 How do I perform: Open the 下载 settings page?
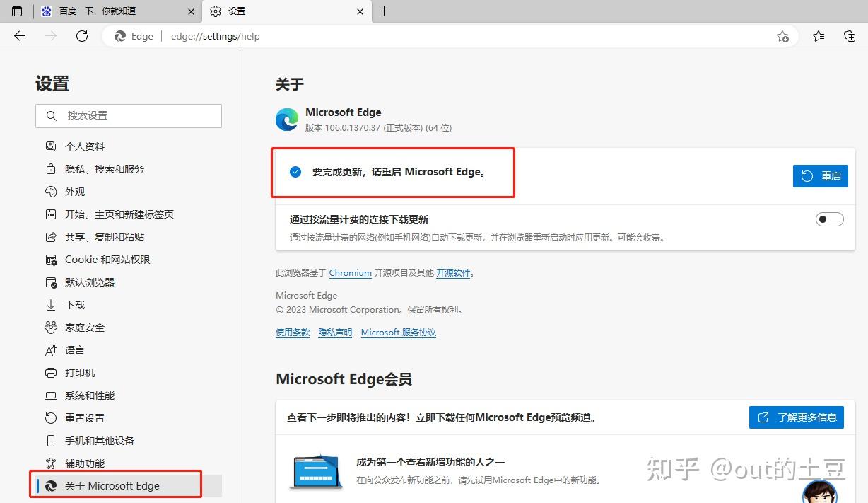76,305
